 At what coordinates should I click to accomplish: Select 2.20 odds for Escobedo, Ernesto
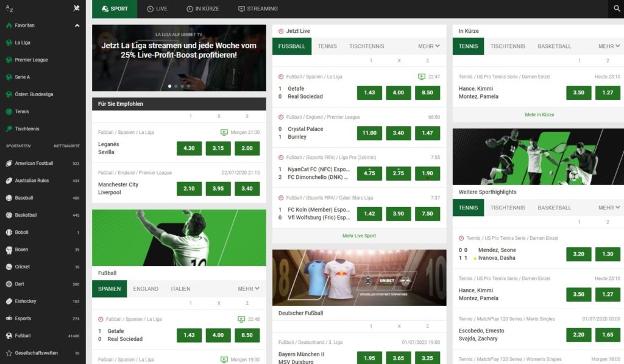[579, 335]
